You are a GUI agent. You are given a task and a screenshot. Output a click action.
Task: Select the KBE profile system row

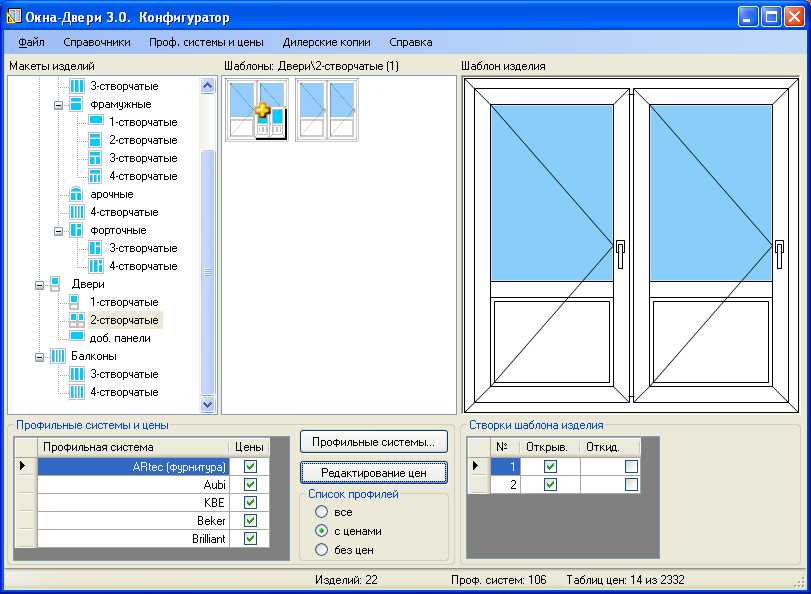pyautogui.click(x=133, y=502)
